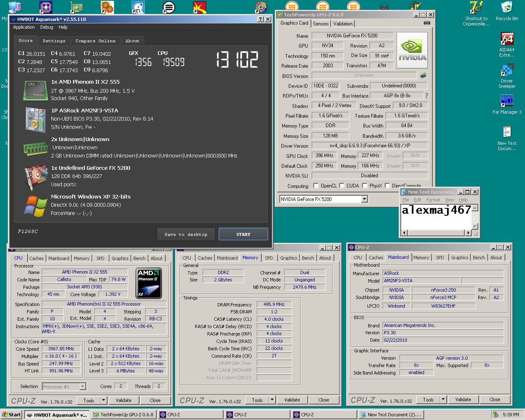Select the orange gears desktop shortcut
Image resolution: width=525 pixels, height=420 pixels.
click(x=107, y=7)
